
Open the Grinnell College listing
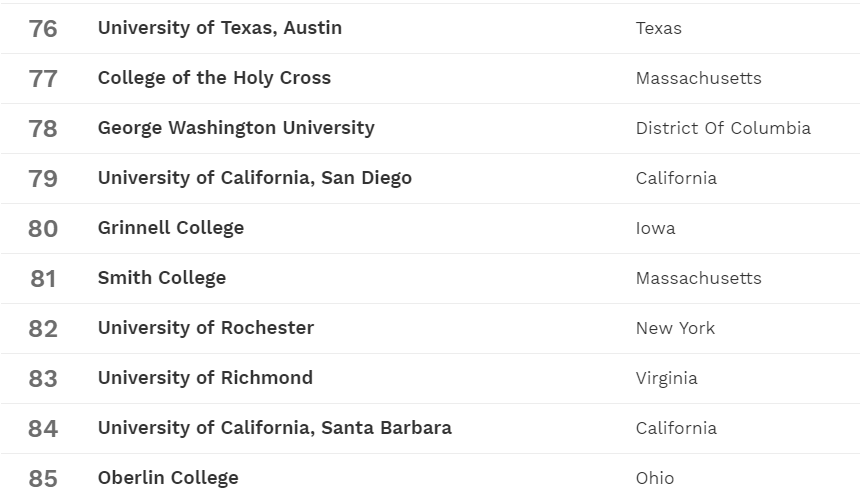[x=171, y=228]
